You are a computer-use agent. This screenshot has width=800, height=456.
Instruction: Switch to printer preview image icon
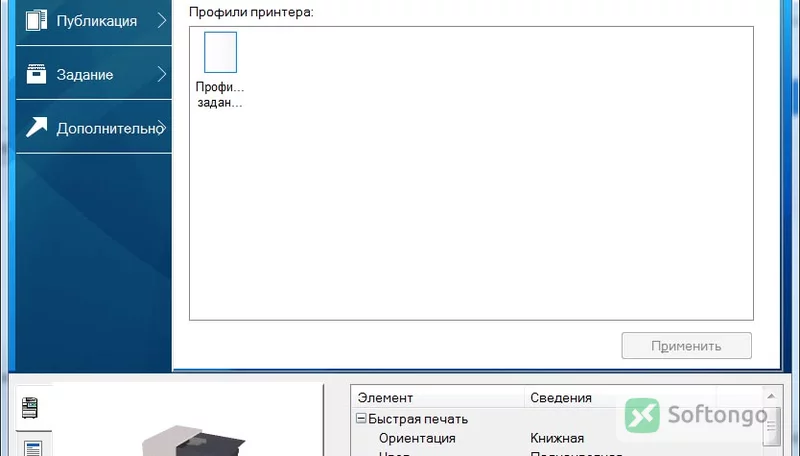[x=30, y=408]
